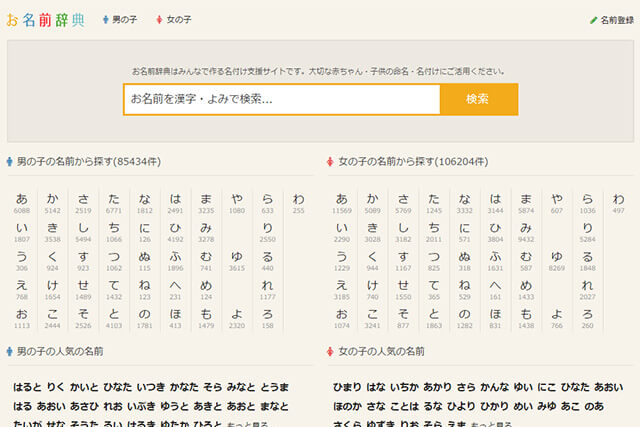
Task: Open the popular girls' name ひより
Action: click(x=461, y=407)
